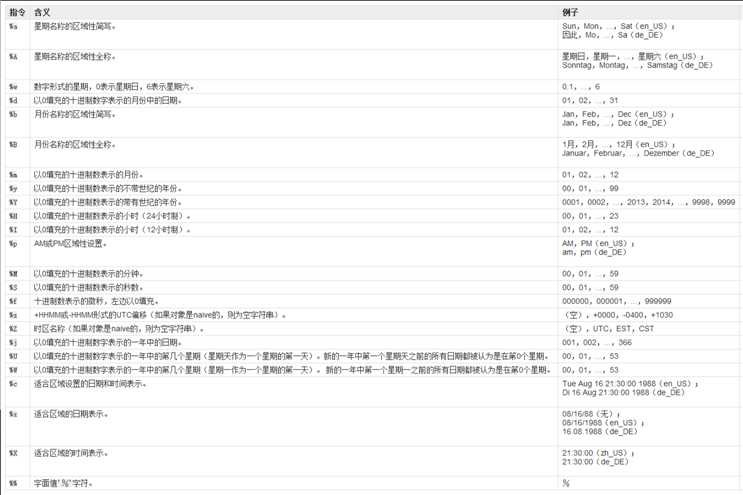Click the example '0001, 0002, ..., 9998, 9999'
Viewport: 743px width, 495px height.
[x=648, y=202]
